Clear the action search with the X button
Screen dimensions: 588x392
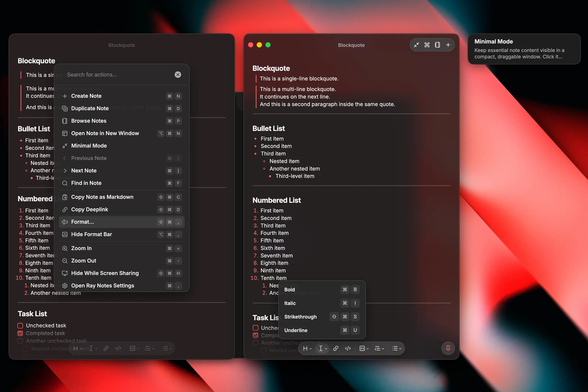178,75
